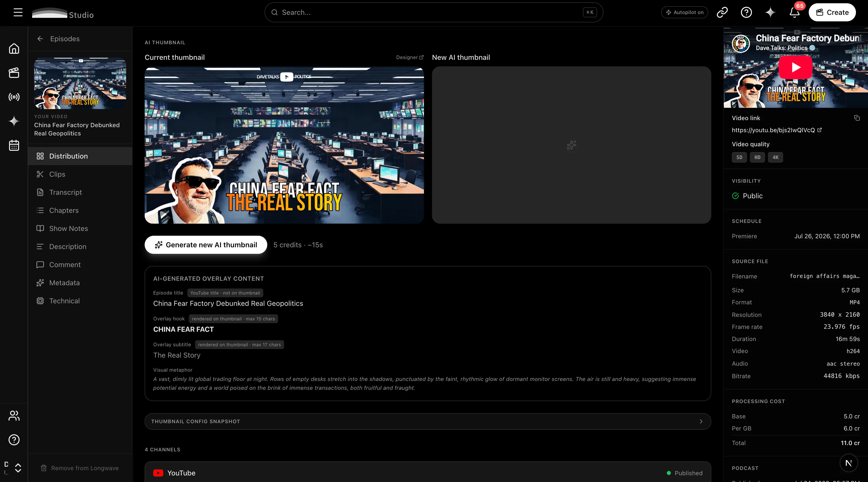
Task: Select 4K video quality
Action: tap(775, 157)
